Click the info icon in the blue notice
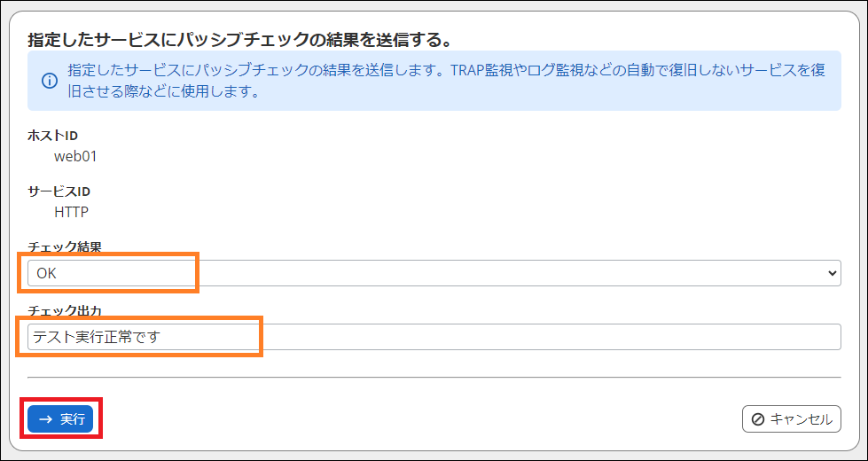 (x=50, y=81)
